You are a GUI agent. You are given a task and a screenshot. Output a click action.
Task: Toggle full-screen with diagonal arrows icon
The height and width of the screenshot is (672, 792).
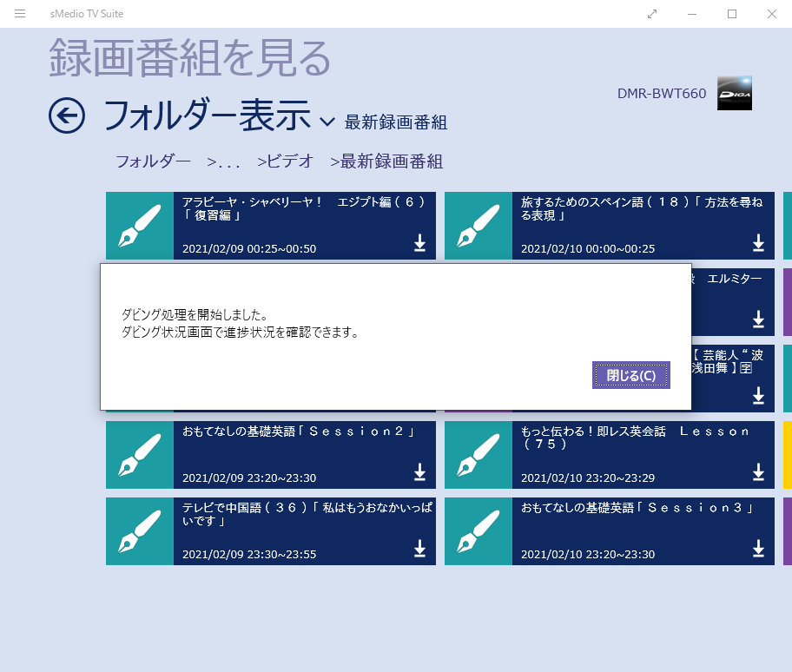[652, 14]
